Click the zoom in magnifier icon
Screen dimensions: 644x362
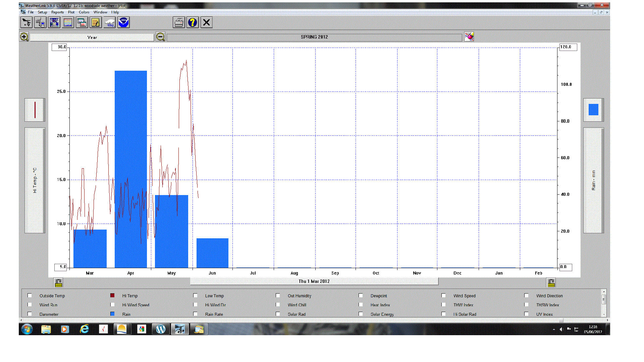tap(24, 37)
